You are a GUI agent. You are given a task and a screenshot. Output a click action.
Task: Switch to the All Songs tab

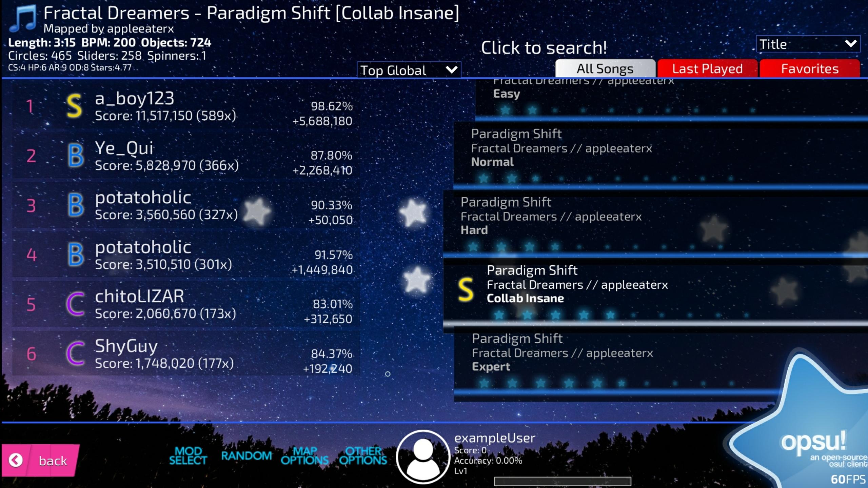(604, 68)
